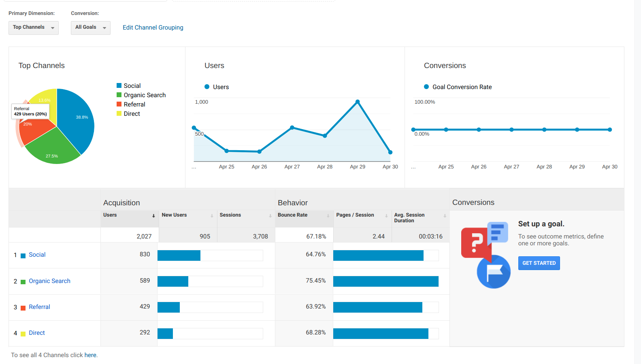Open the Social channel link in the table

(x=37, y=255)
